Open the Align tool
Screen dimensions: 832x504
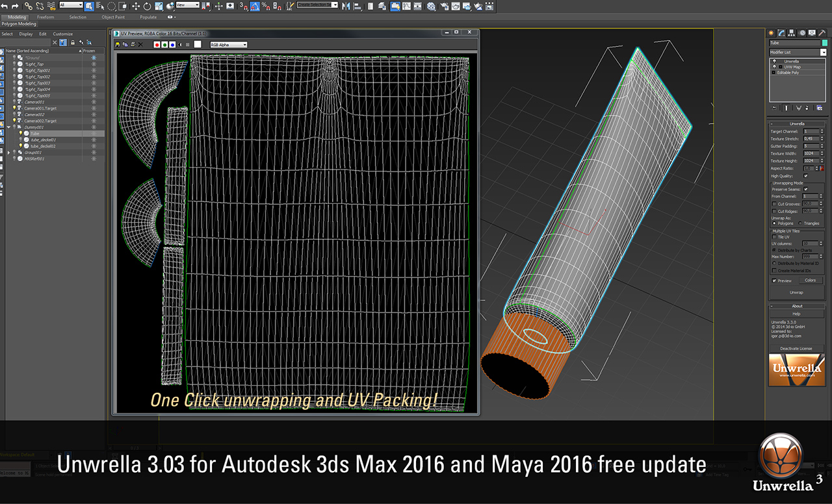point(357,6)
